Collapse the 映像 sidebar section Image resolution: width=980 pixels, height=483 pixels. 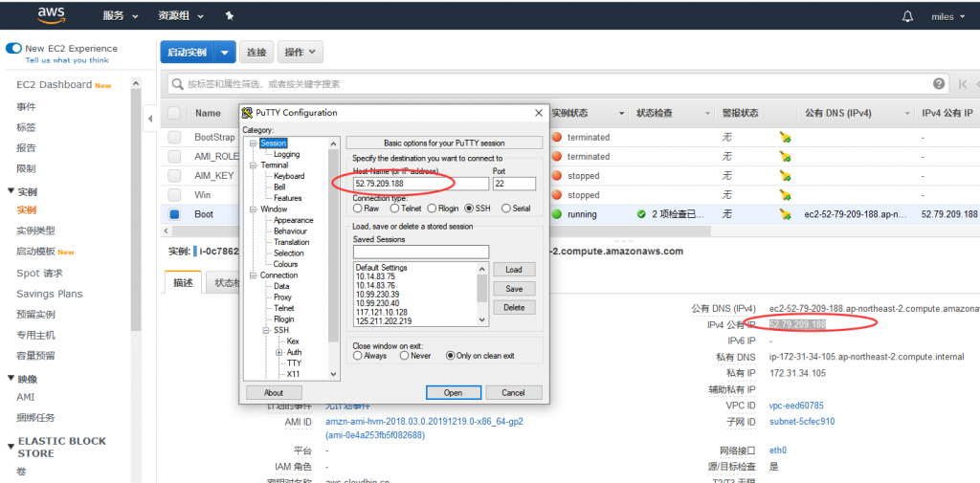click(11, 378)
